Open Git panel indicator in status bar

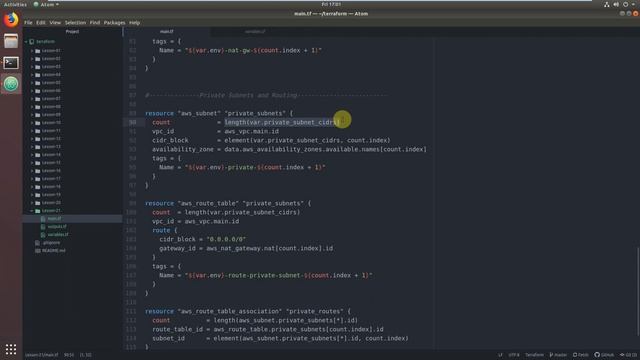coord(628,355)
